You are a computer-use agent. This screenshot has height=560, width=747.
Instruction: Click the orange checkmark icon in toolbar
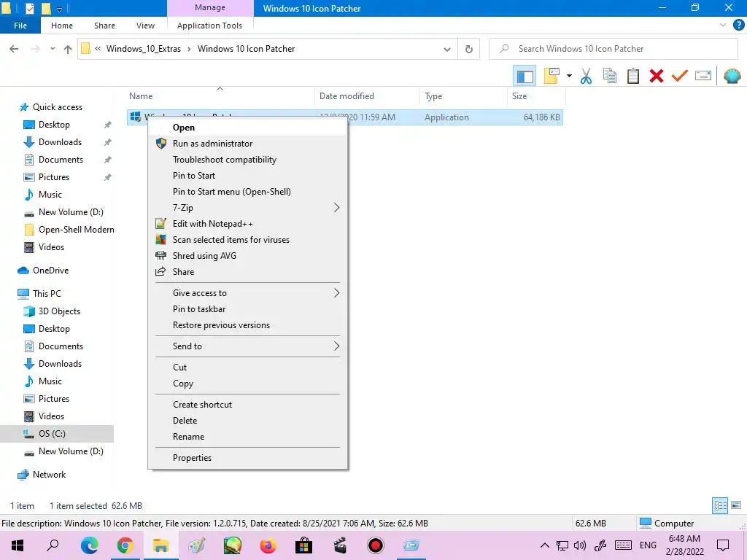[x=679, y=76]
